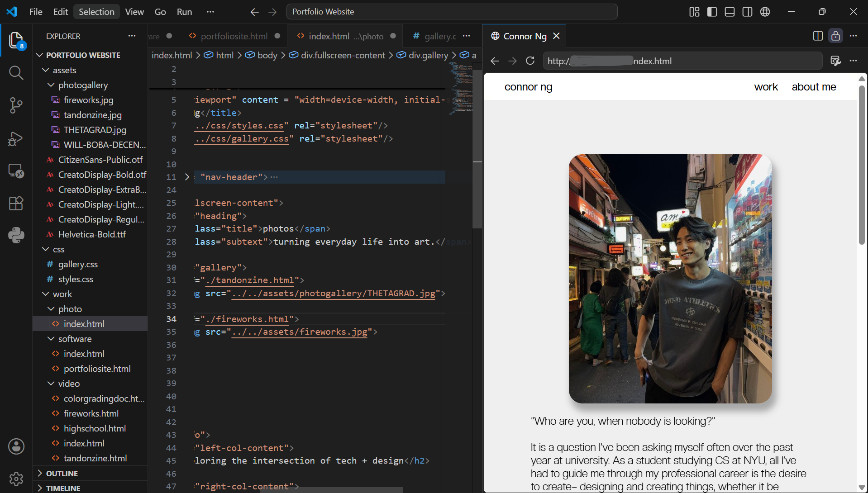Viewport: 868px width, 493px height.
Task: Open the Explorer view in activity bar
Action: click(x=16, y=40)
